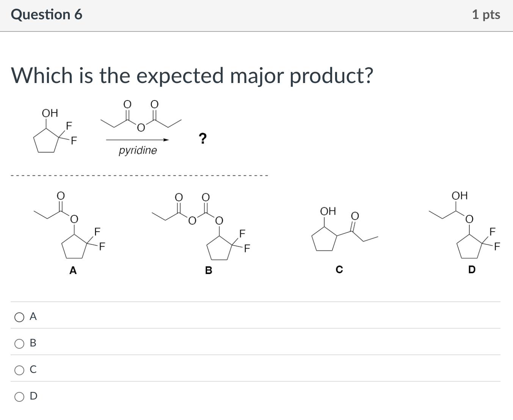Choose radio button for answer C
Screen dimensions: 513x420
tap(19, 370)
